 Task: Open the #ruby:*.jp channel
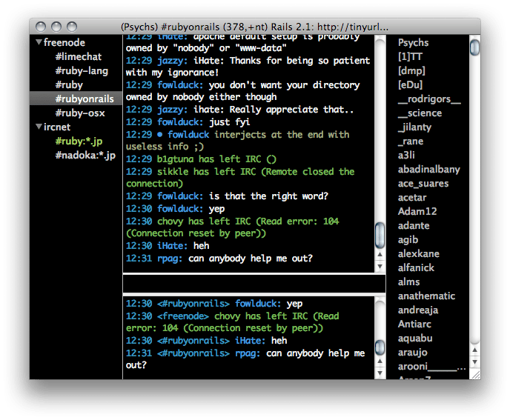pos(79,141)
